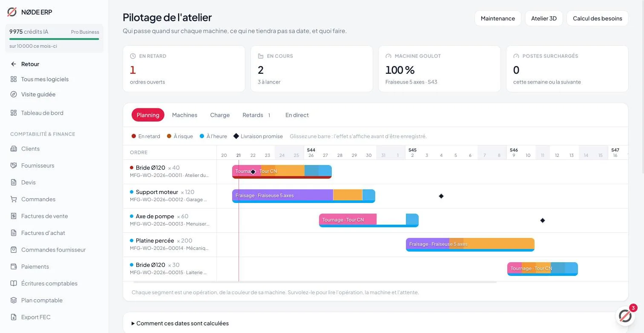Click the Clients building icon
This screenshot has width=644, height=333.
click(14, 149)
